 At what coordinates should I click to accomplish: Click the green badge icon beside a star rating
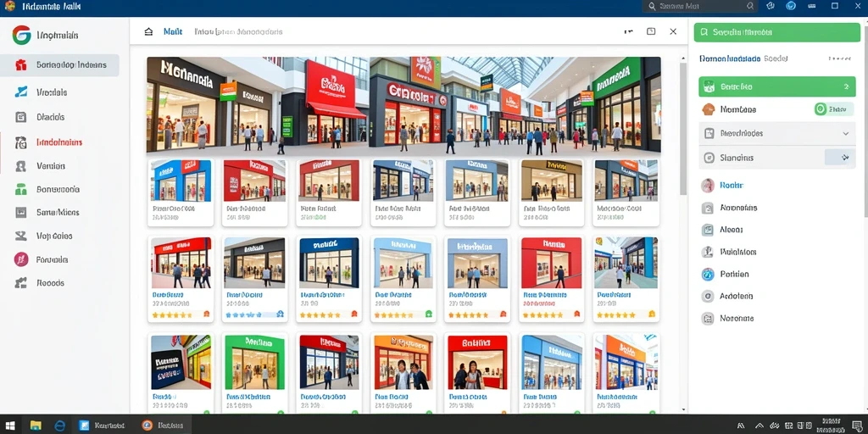428,314
